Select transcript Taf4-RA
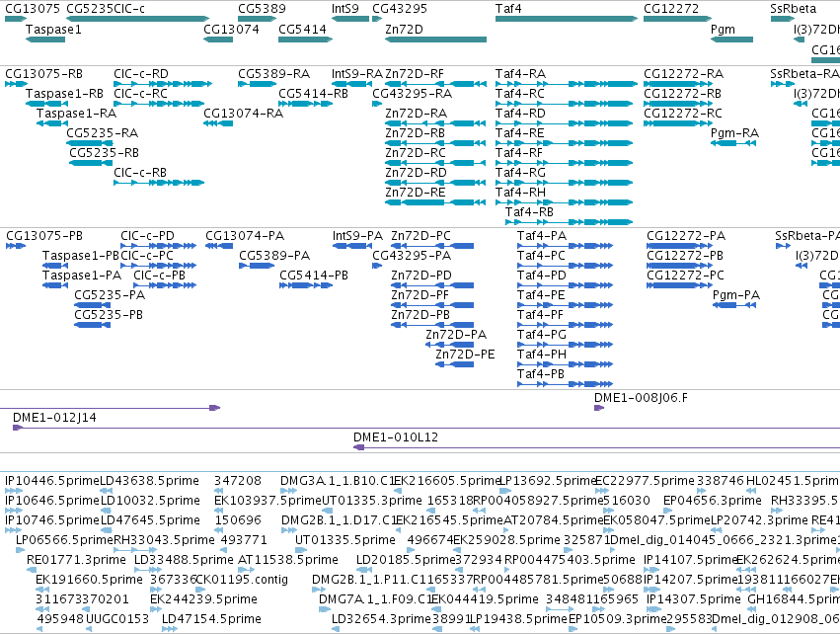The image size is (840, 634). coord(567,84)
